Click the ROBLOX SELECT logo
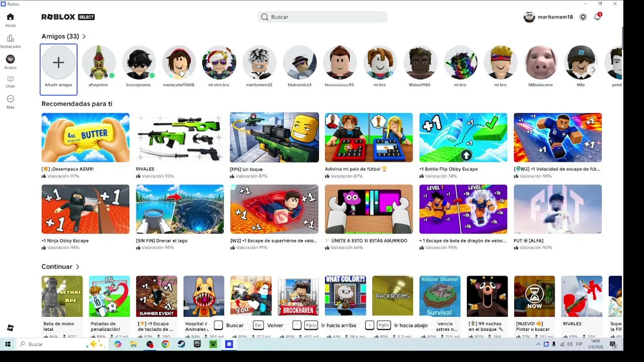The height and width of the screenshot is (362, 644). (68, 17)
